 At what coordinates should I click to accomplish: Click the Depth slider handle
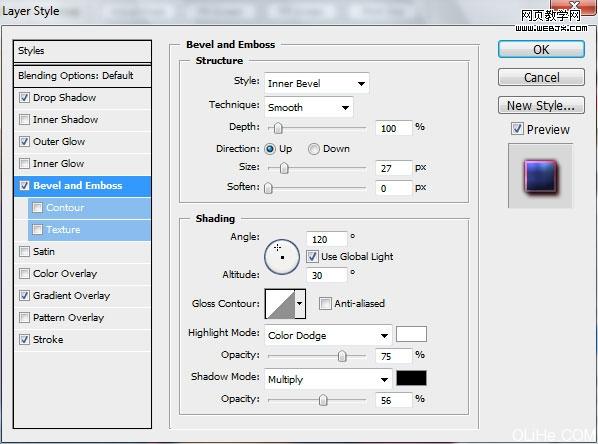(x=278, y=128)
